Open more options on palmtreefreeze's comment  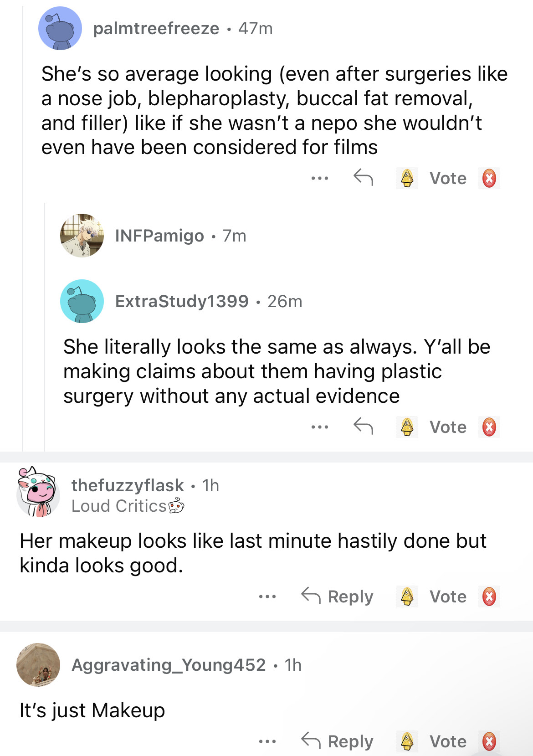(x=320, y=178)
